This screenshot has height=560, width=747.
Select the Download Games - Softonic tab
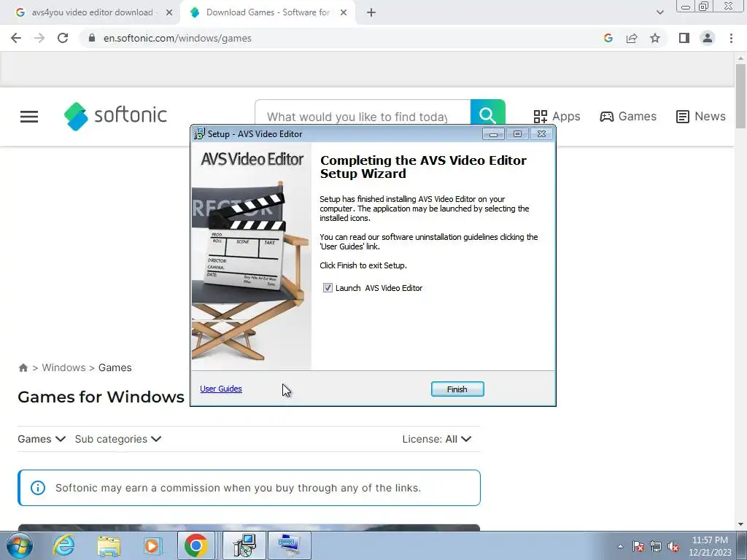[x=267, y=12]
